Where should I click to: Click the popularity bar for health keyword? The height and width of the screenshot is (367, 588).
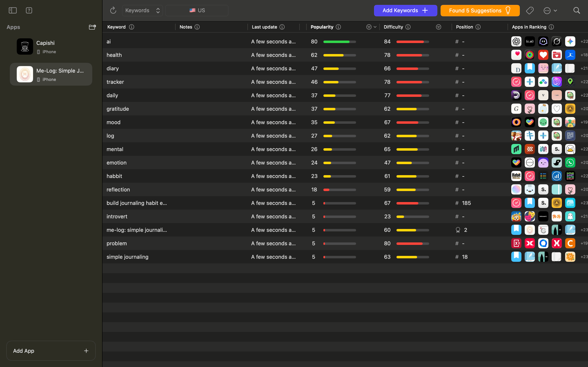point(340,55)
